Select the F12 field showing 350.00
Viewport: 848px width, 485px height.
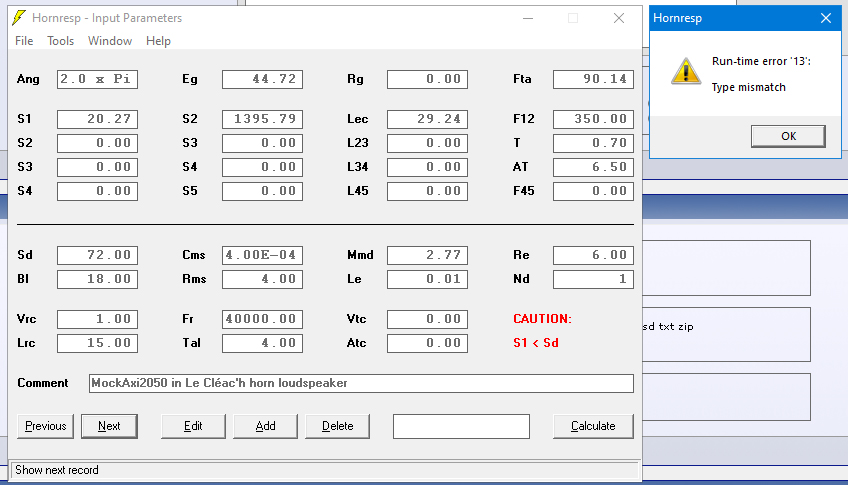coord(593,119)
